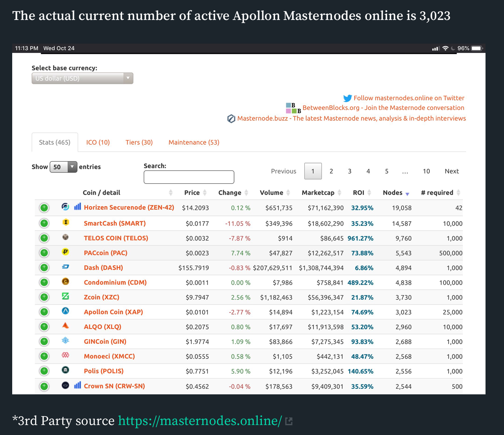Viewport: 504px width, 435px height.
Task: Click the TELOS COIN logo icon
Action: 65,237
